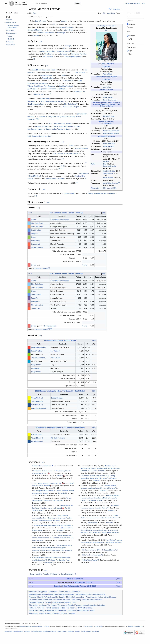Click the Powered by MediaWiki badge
The height and width of the screenshot is (644, 150).
[140, 633]
